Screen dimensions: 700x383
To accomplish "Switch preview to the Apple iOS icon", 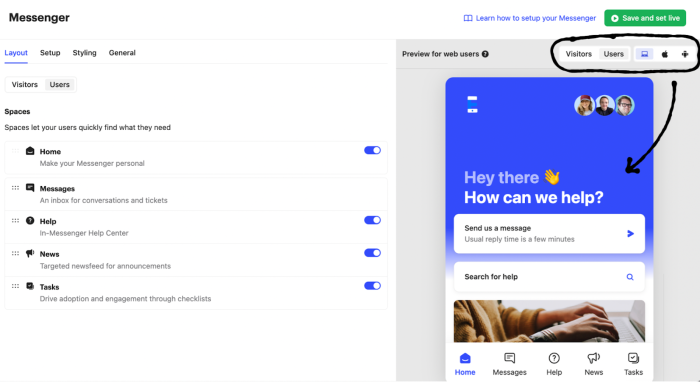I will tap(665, 54).
